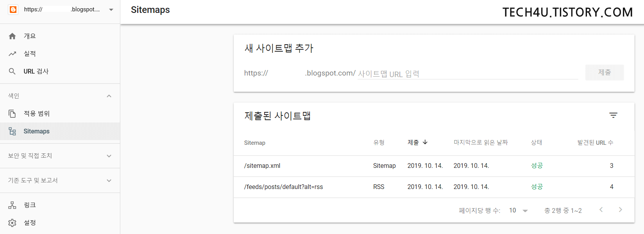Click the 총 2행 중 1~2 text

[563, 211]
